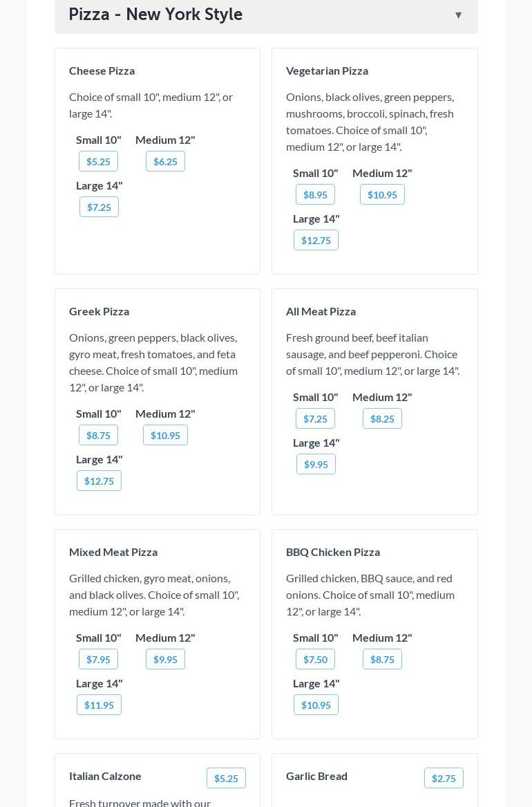The height and width of the screenshot is (807, 532).
Task: Add Italian Calzone for $5.25
Action: pyautogui.click(x=226, y=778)
